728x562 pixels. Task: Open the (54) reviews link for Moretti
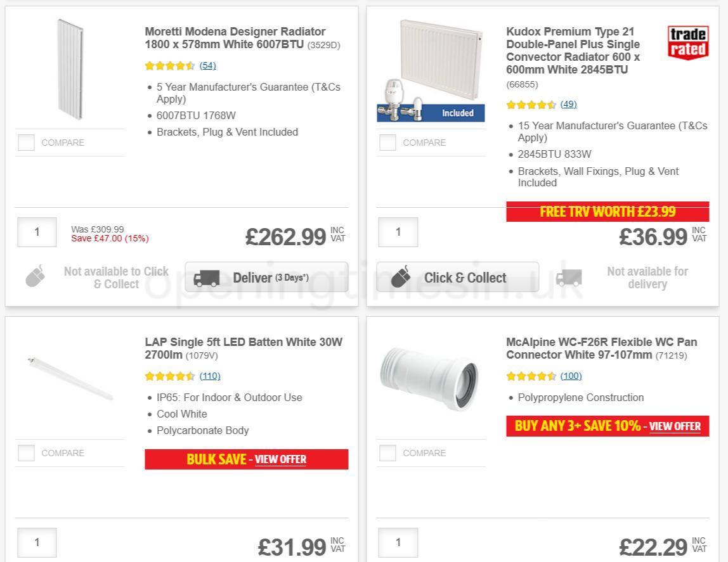pyautogui.click(x=207, y=65)
